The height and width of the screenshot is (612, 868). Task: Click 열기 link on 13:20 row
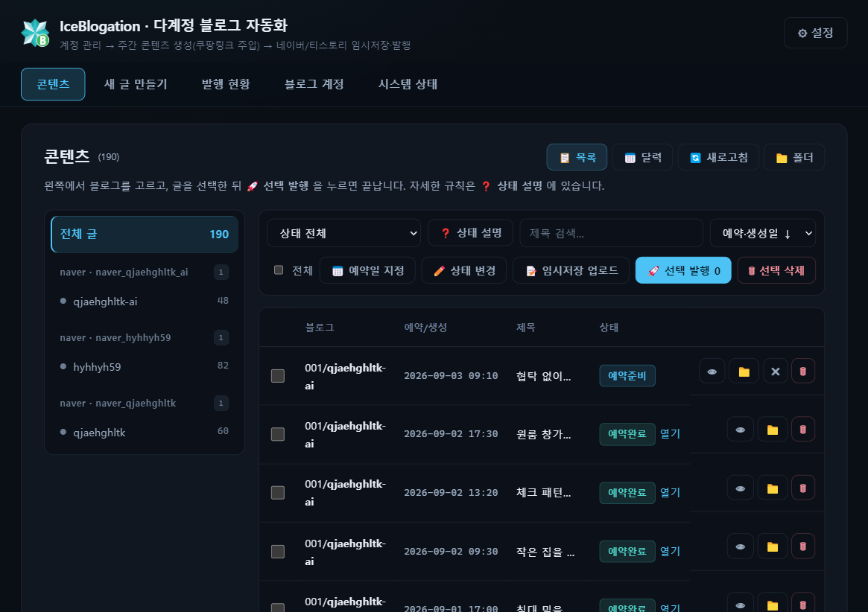(x=670, y=492)
